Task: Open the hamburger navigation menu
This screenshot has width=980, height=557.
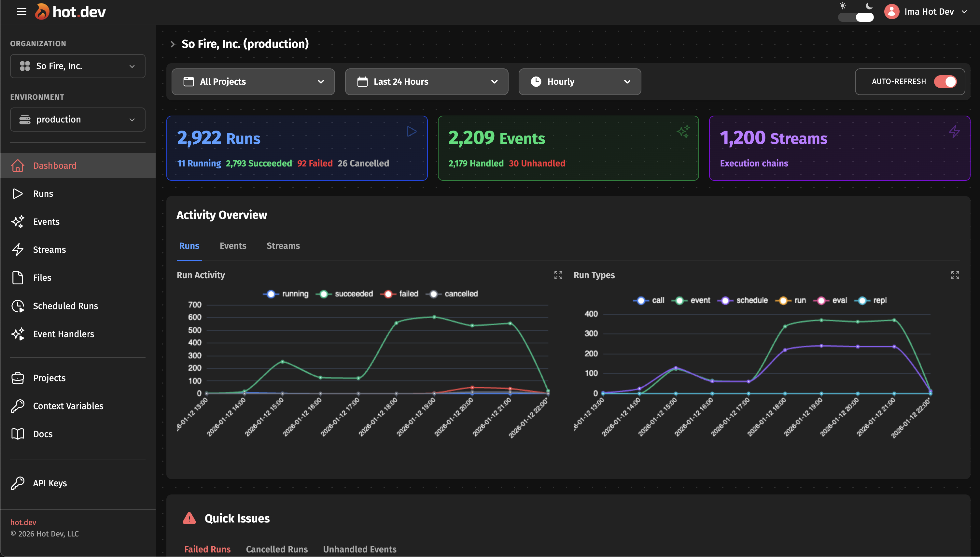Action: coord(21,12)
